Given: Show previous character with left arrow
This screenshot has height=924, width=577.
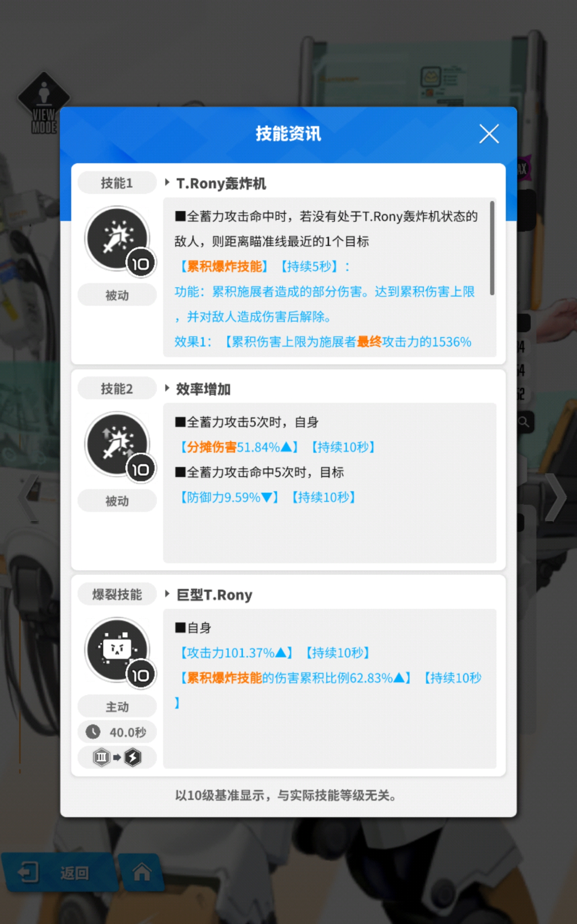Looking at the screenshot, I should pyautogui.click(x=28, y=497).
